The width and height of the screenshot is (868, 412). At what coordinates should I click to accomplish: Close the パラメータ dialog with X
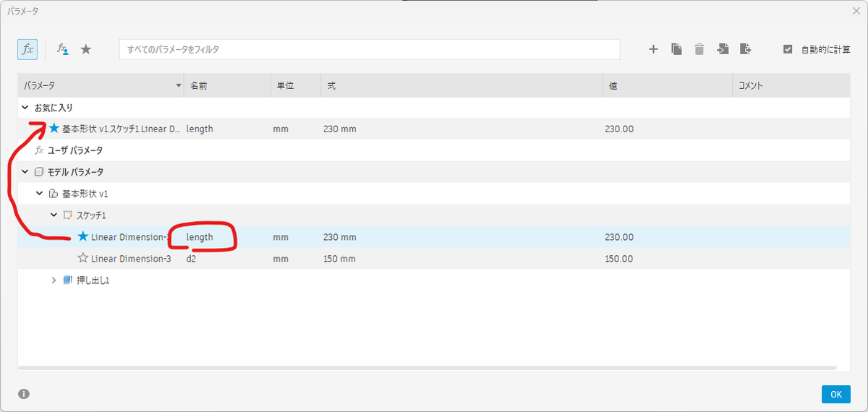pyautogui.click(x=856, y=11)
